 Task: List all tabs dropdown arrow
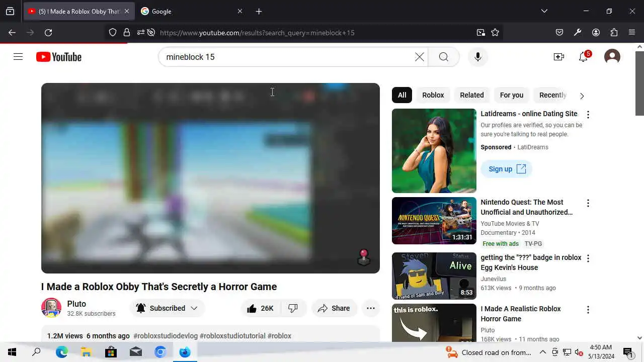tap(544, 11)
